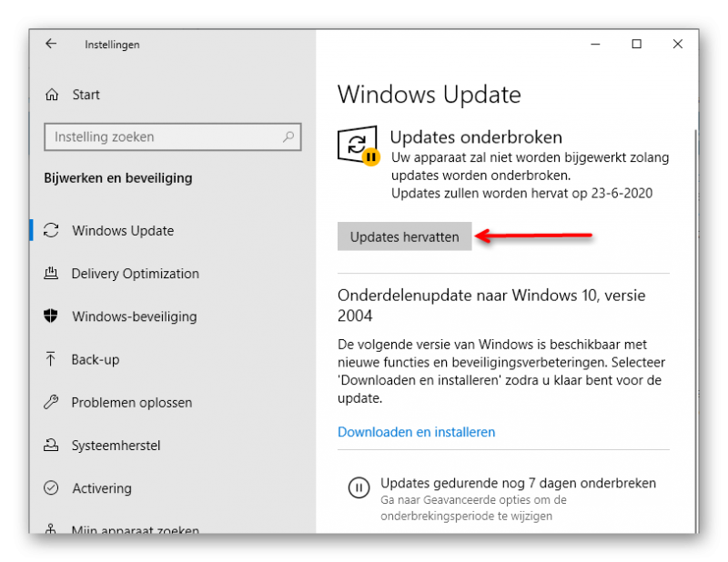Open the Systeemherstel icon
728x562 pixels.
tap(51, 445)
